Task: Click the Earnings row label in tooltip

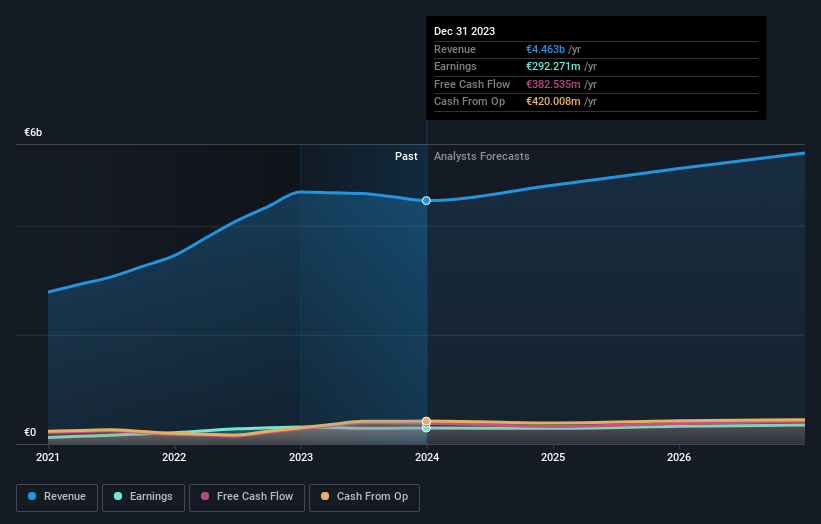Action: [455, 66]
